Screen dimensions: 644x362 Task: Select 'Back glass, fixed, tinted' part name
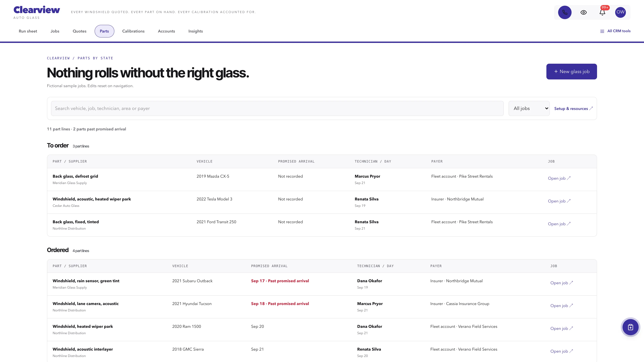point(75,222)
